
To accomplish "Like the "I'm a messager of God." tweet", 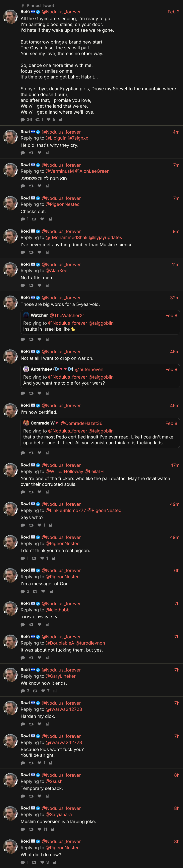I will (43, 591).
